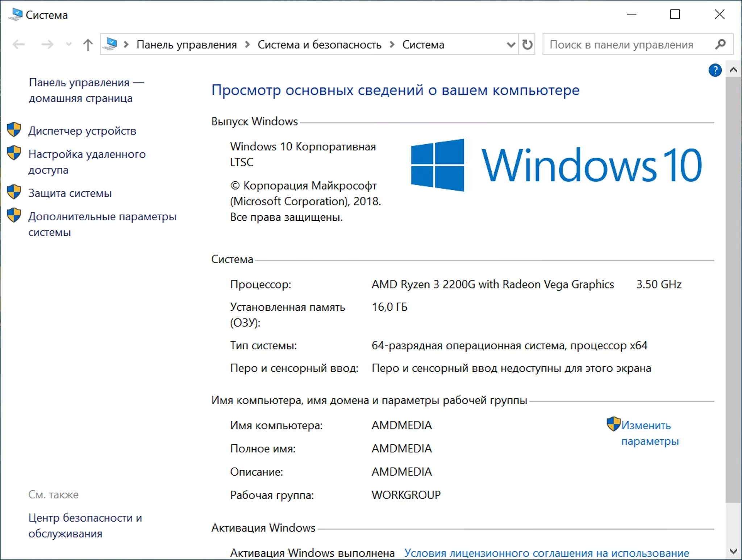Click the Windows 10 Корпоративная LTSC text
The height and width of the screenshot is (560, 742).
click(303, 154)
